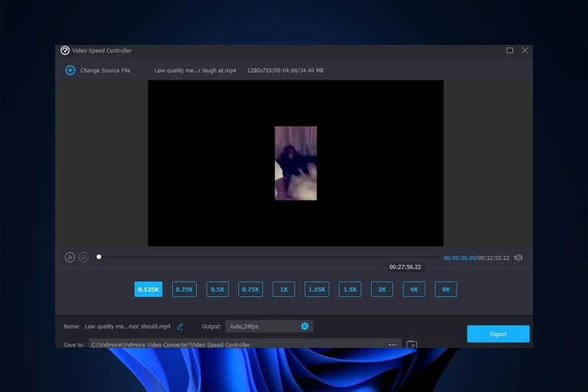
Task: Click the Change Source File label
Action: click(x=105, y=71)
